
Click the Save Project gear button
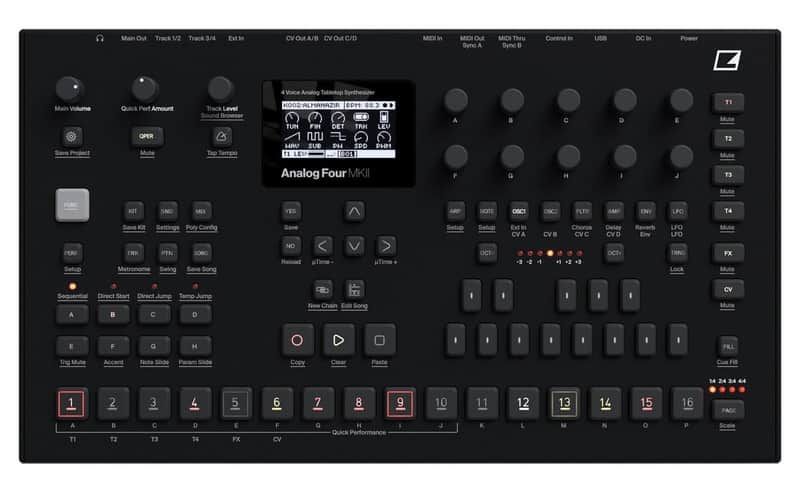(71, 137)
